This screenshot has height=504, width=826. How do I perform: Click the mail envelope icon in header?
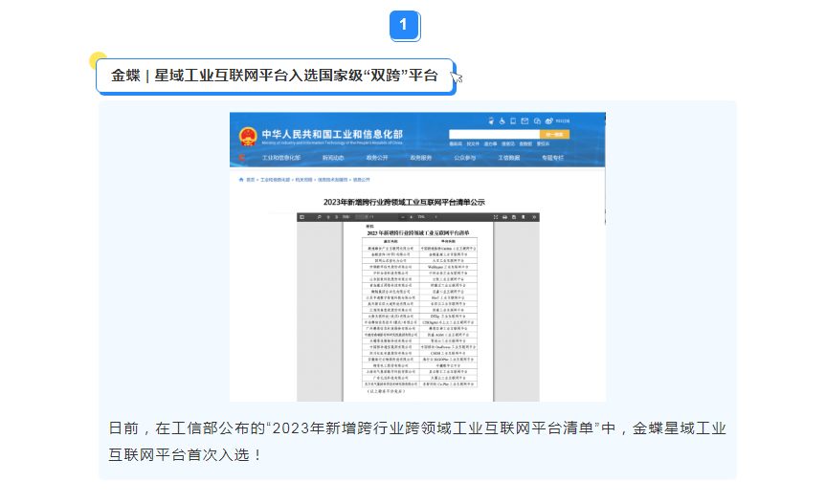tap(525, 121)
